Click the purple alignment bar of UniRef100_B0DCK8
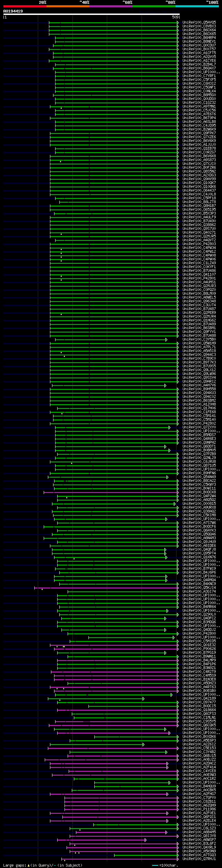 (111, 492)
